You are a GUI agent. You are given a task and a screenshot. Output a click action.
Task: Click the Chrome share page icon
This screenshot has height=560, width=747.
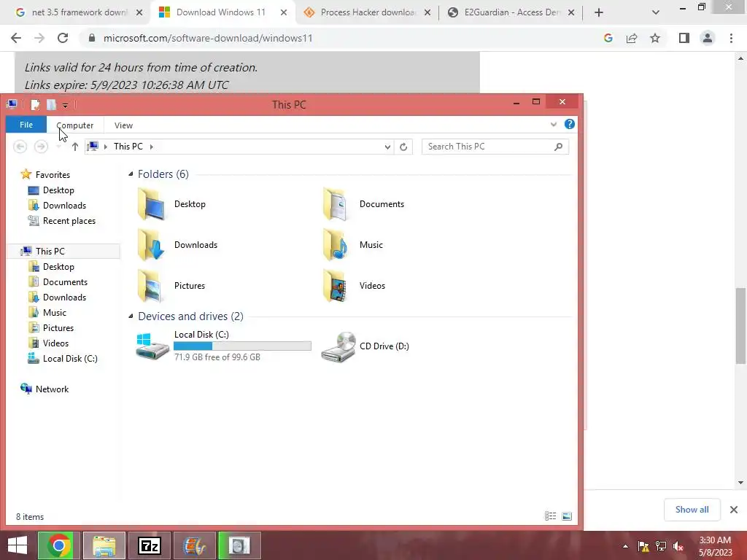[x=632, y=38]
